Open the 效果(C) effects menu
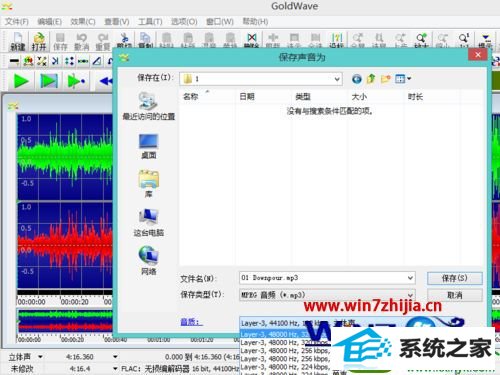 coord(83,22)
